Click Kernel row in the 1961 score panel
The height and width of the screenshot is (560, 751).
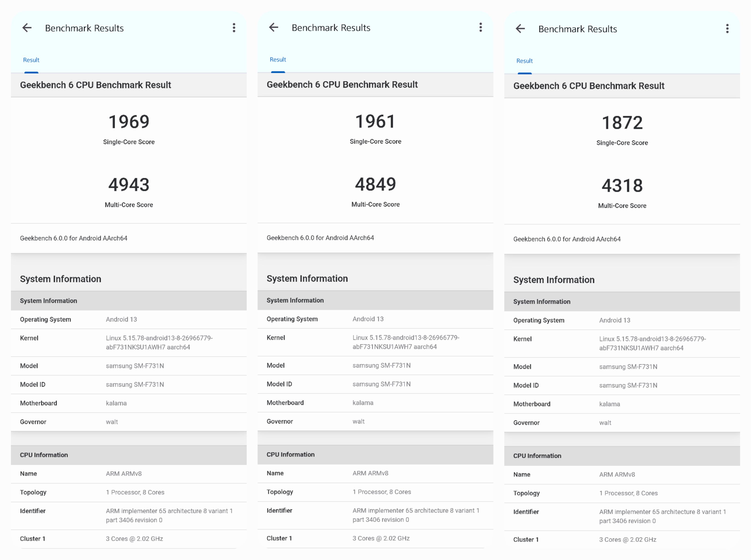click(x=375, y=342)
